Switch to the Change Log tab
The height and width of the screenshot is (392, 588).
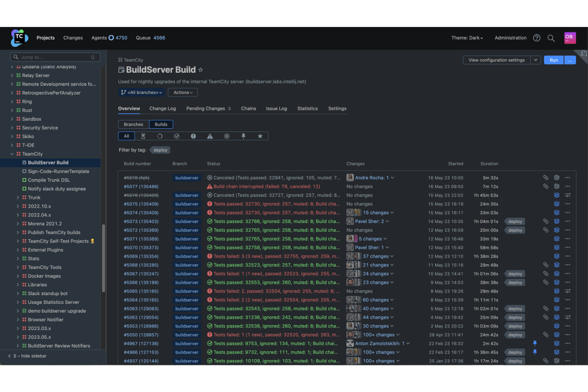[162, 108]
